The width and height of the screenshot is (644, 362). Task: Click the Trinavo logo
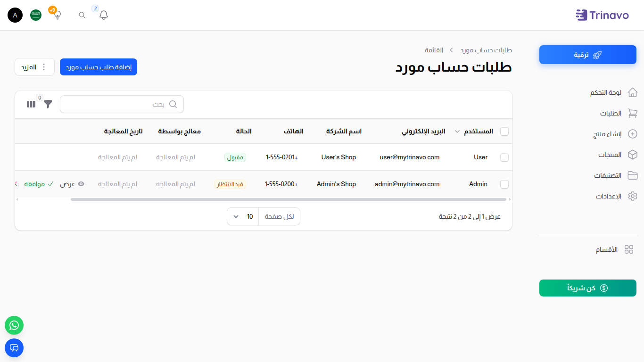tap(602, 15)
